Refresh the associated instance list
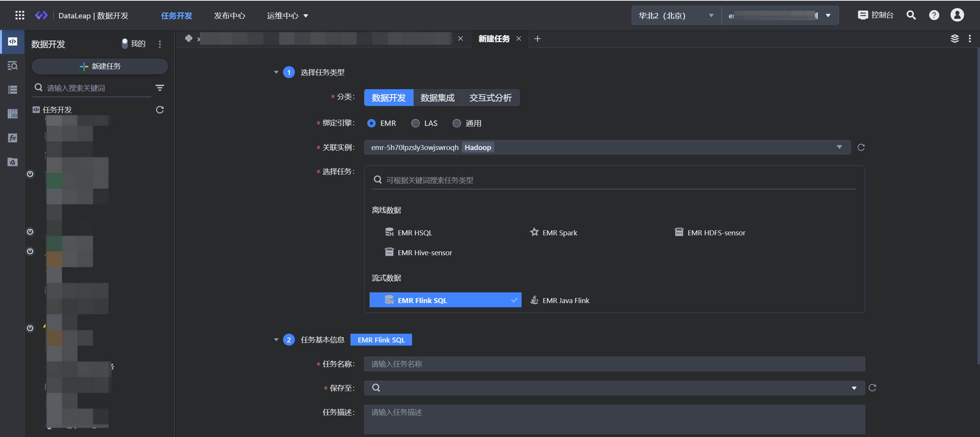The height and width of the screenshot is (437, 980). [x=861, y=147]
